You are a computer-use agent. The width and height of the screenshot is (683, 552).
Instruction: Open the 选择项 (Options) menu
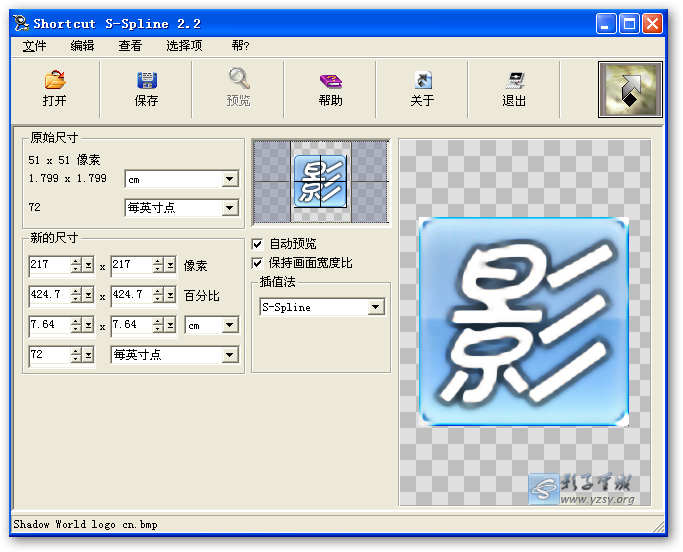click(184, 46)
